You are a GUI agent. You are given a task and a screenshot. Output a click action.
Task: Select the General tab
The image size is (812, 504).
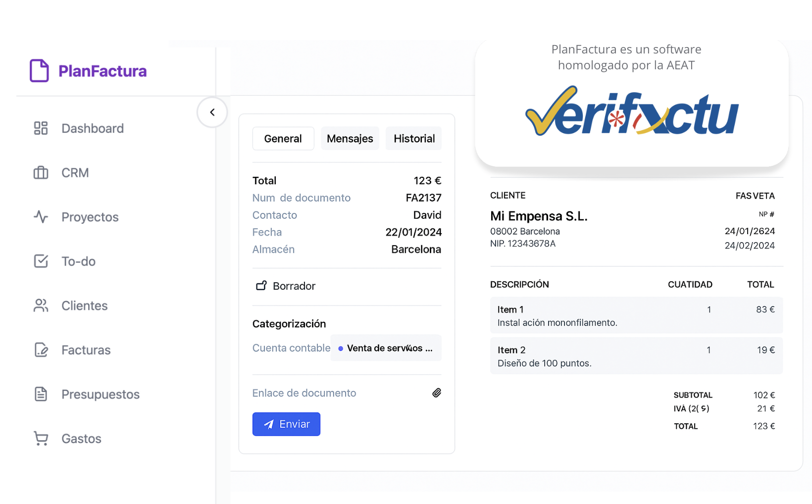pyautogui.click(x=283, y=138)
